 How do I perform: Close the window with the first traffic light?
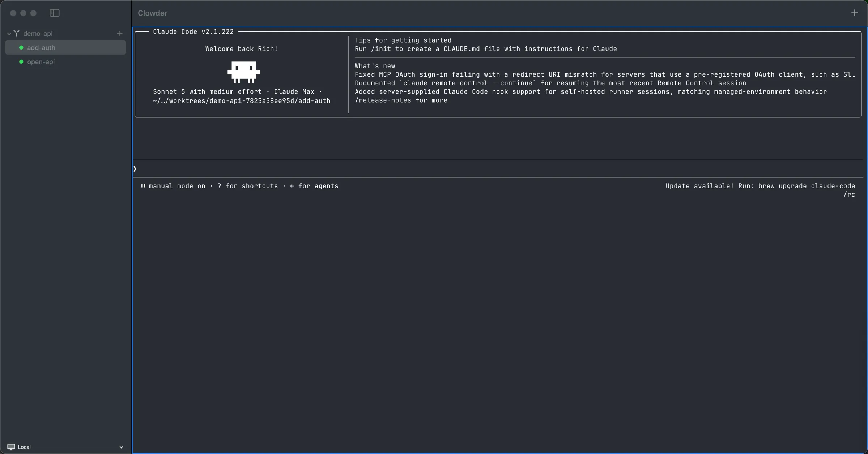point(13,13)
